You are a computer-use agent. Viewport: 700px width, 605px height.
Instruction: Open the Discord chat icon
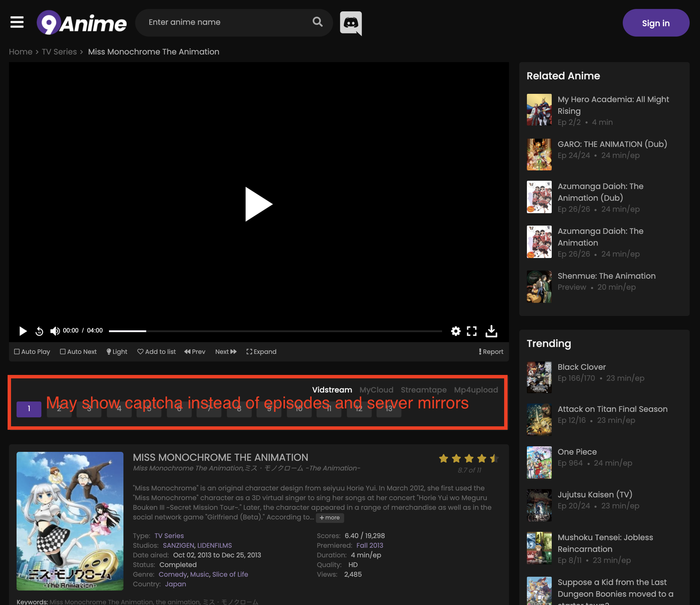pos(350,23)
